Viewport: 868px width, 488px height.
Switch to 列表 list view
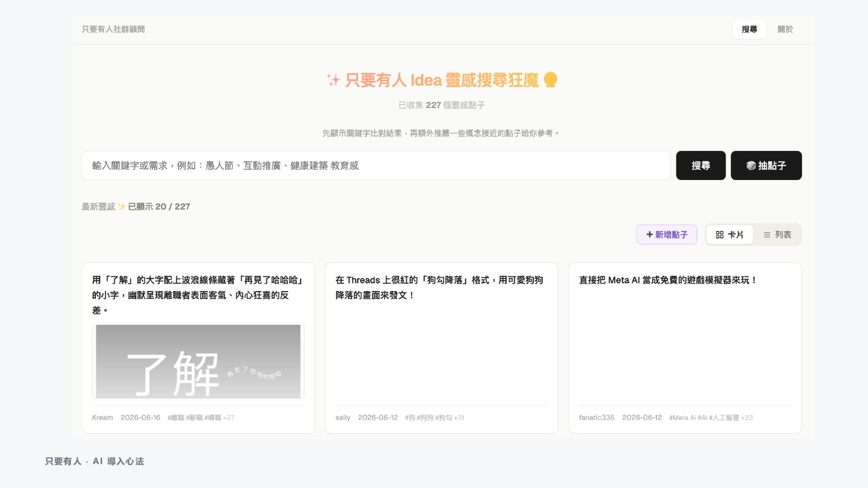[x=777, y=235]
